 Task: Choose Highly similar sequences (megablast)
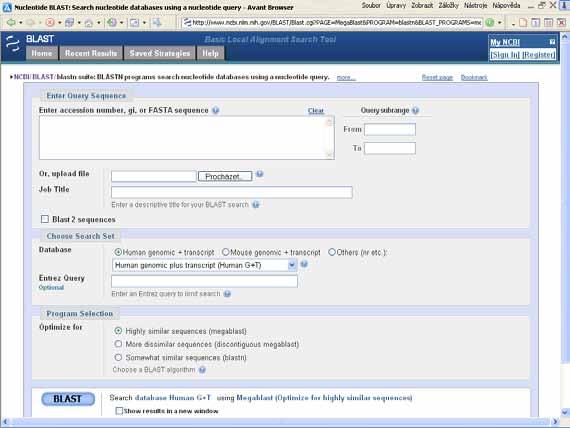(118, 331)
